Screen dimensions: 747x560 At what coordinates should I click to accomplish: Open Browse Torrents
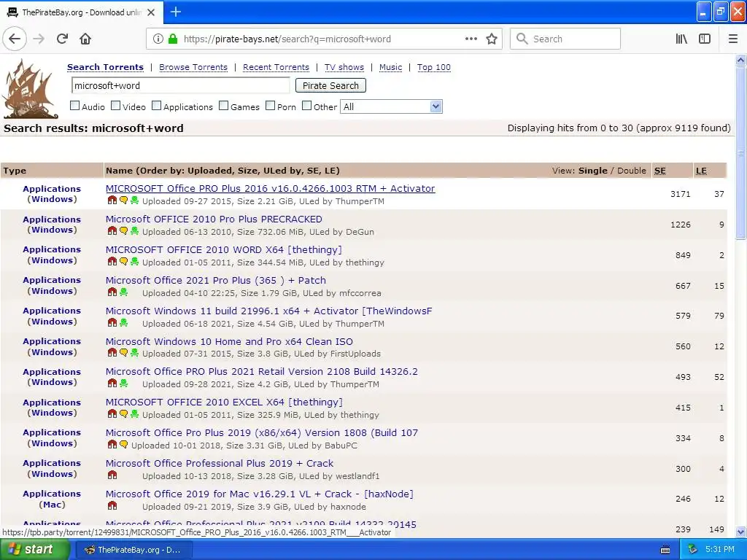point(193,67)
